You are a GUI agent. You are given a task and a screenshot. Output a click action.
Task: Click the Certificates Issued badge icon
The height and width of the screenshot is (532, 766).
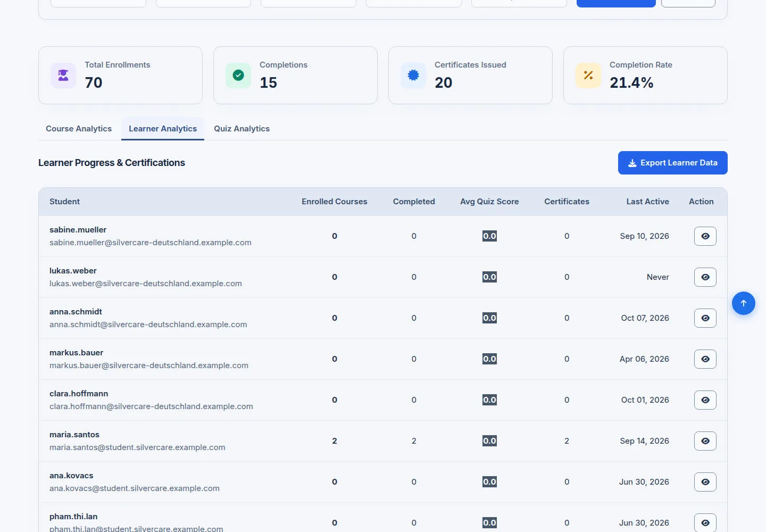[x=413, y=76]
